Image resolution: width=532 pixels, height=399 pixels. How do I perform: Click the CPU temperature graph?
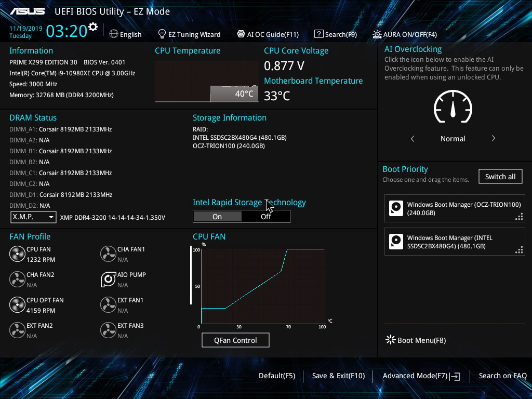(x=207, y=82)
